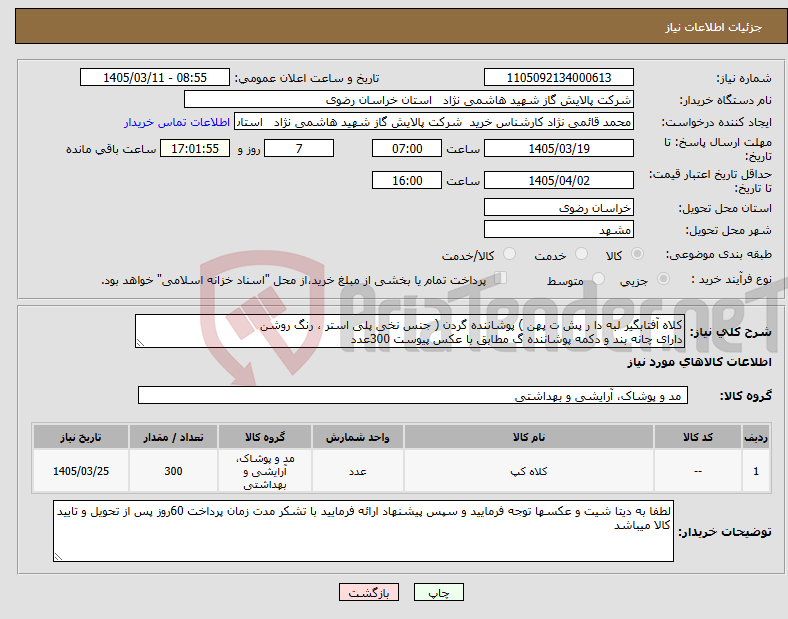Click the کلاه کپ item name cell
788x619 pixels.
pos(529,471)
